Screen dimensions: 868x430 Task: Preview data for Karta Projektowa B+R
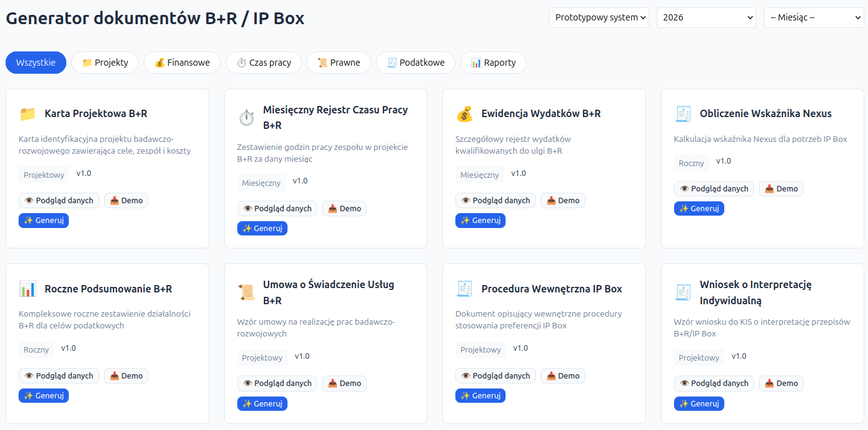click(59, 200)
